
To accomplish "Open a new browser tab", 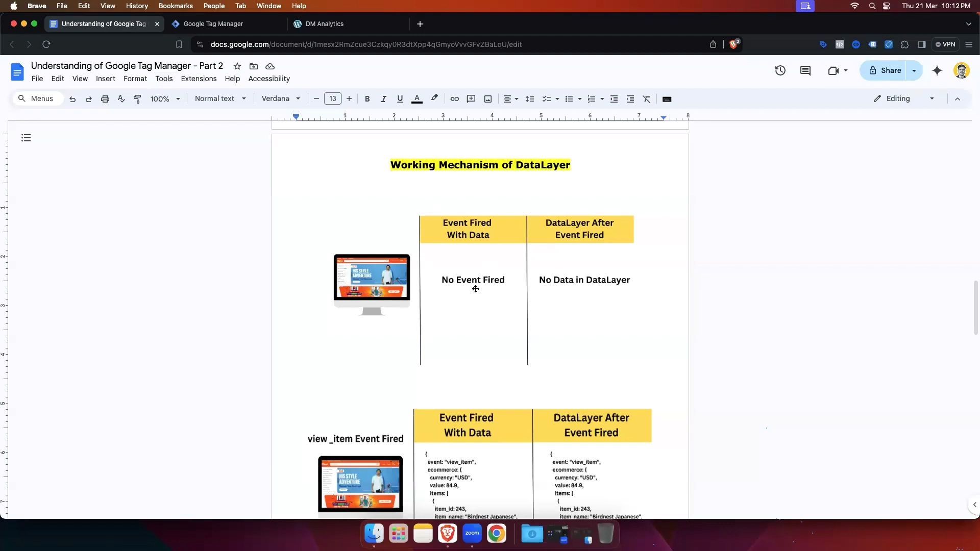I will coord(420,24).
